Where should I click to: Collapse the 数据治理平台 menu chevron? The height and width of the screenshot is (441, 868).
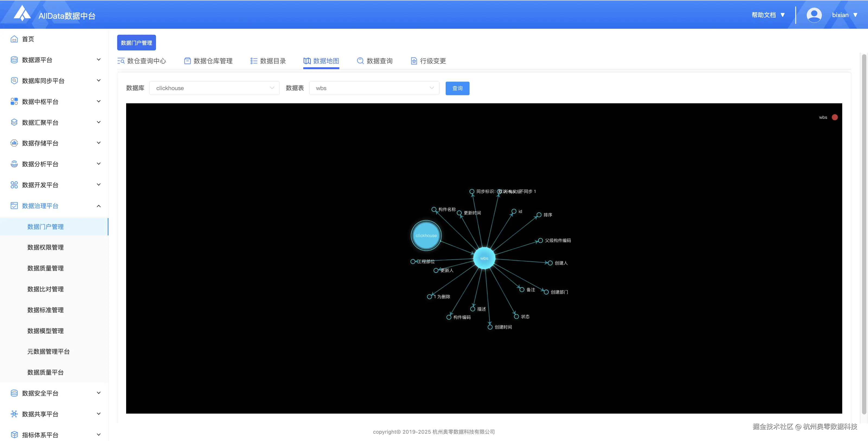tap(99, 206)
